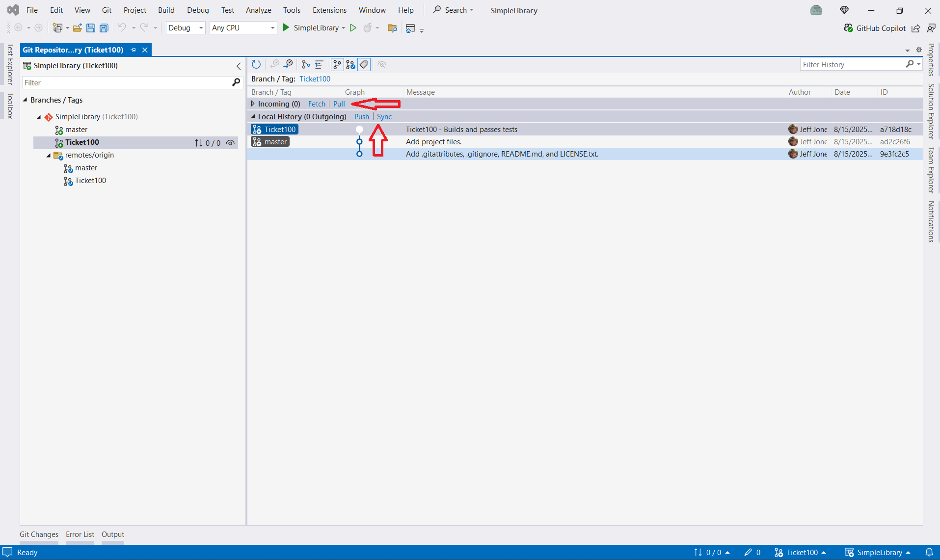The height and width of the screenshot is (560, 940).
Task: Toggle eye icon on Ticket100 branch
Action: [230, 143]
